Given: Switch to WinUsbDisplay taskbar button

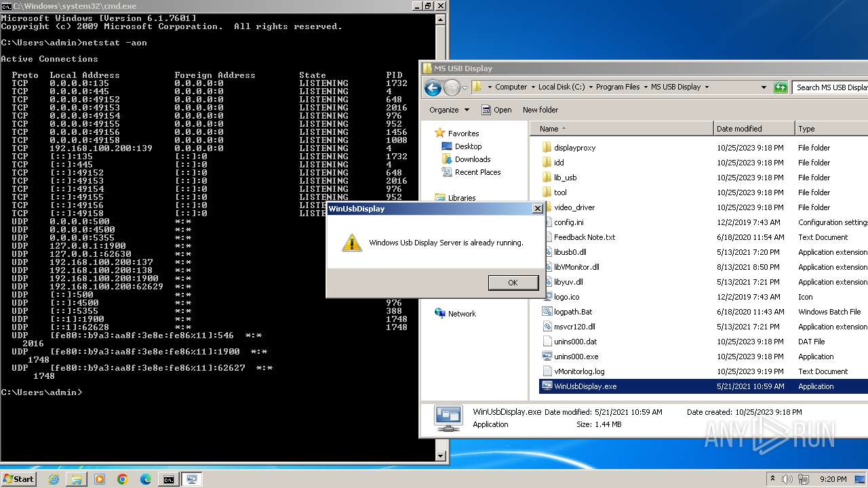Looking at the screenshot, I should click(192, 479).
